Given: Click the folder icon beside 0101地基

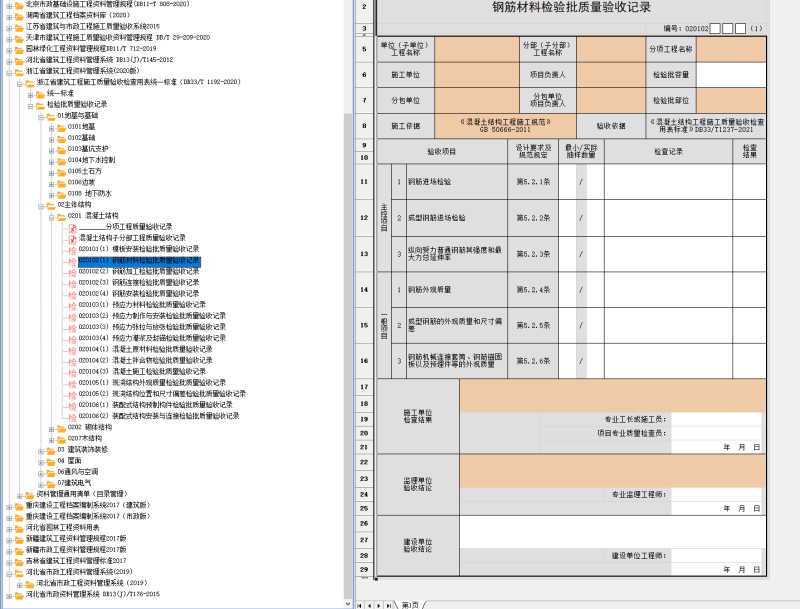Looking at the screenshot, I should (60, 127).
